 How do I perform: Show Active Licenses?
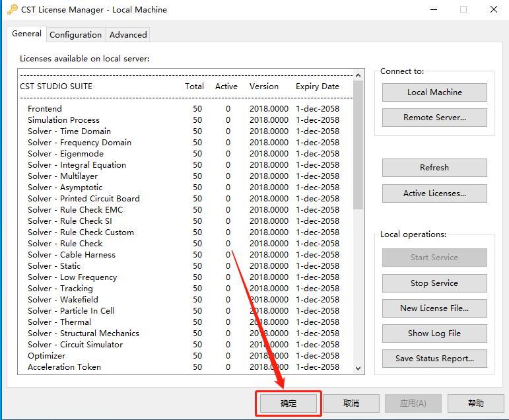click(434, 193)
